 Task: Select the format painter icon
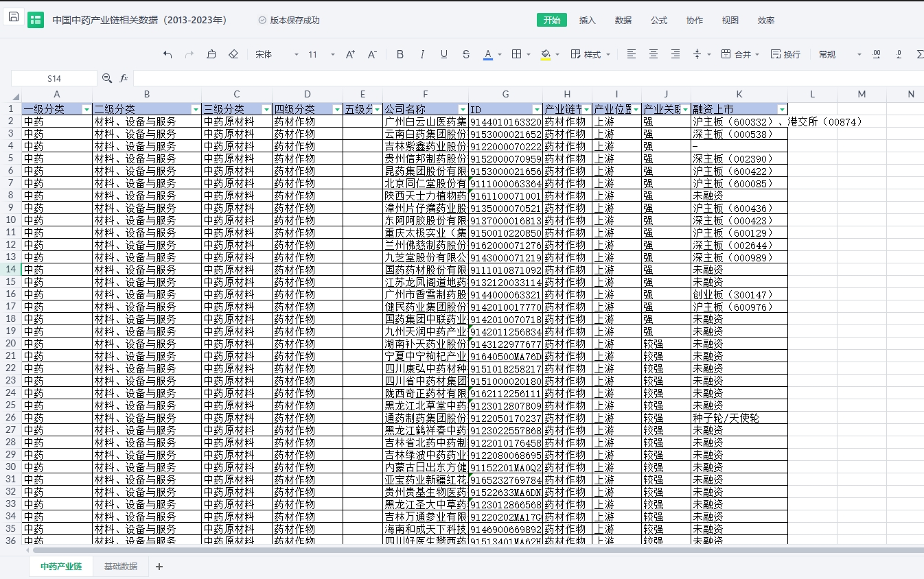(x=211, y=54)
